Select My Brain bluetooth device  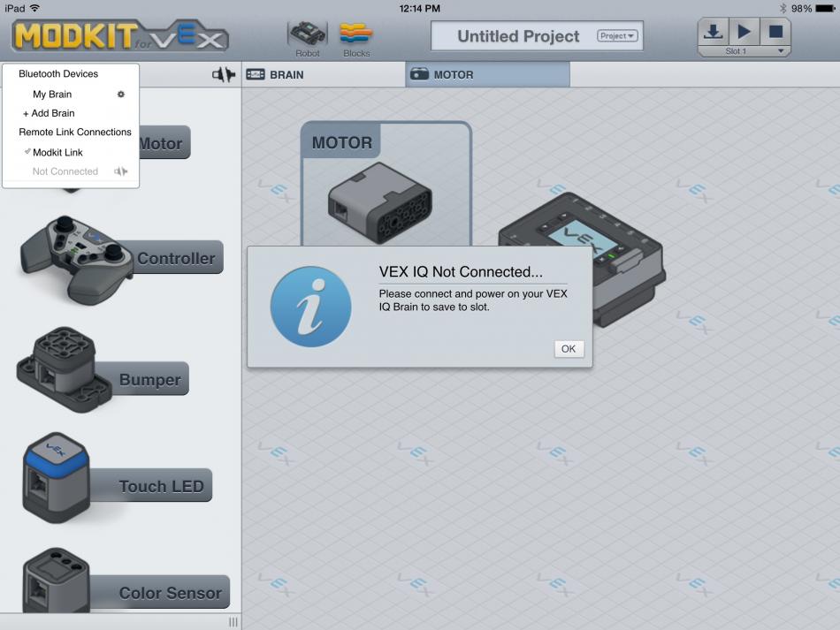click(x=52, y=95)
